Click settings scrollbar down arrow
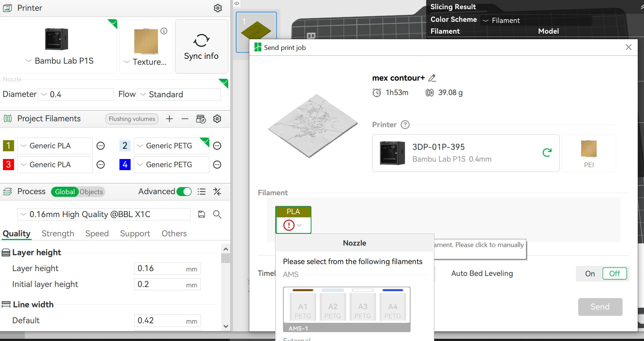The width and height of the screenshot is (644, 341). point(226,326)
